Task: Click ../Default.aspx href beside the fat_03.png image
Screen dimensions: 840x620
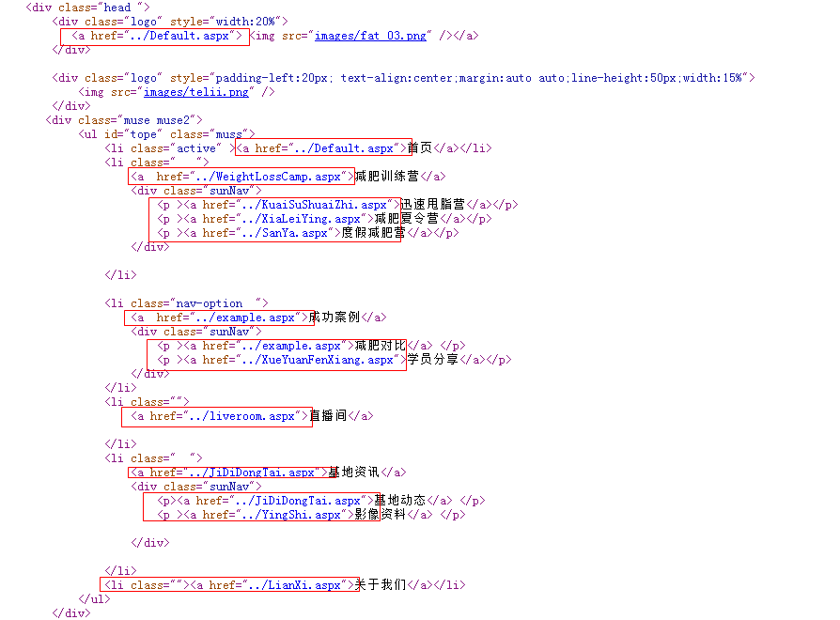Action: point(179,36)
